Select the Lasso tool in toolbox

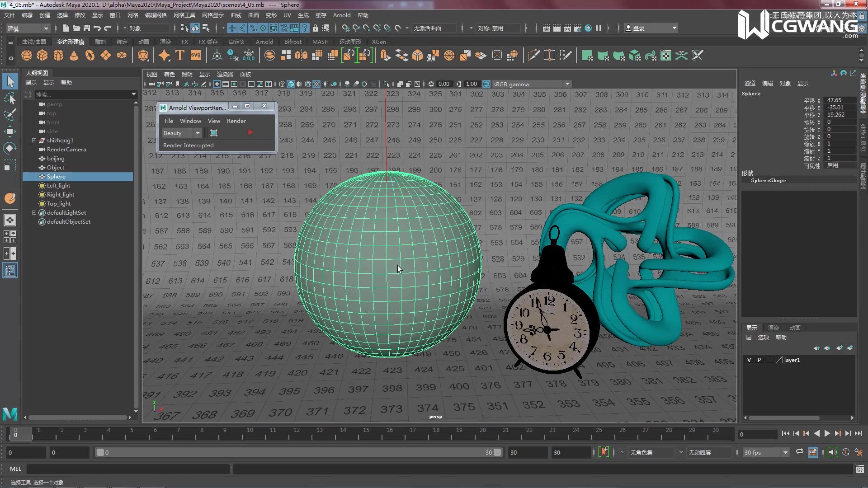tap(10, 98)
